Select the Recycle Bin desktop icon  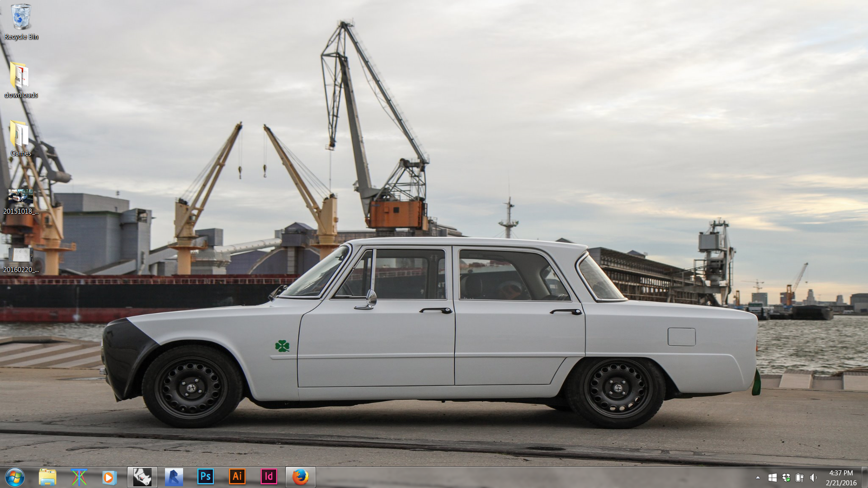[x=21, y=22]
